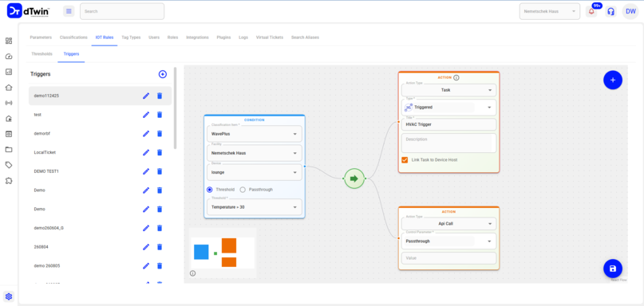
Task: Toggle the hamburger menu button
Action: [x=69, y=11]
